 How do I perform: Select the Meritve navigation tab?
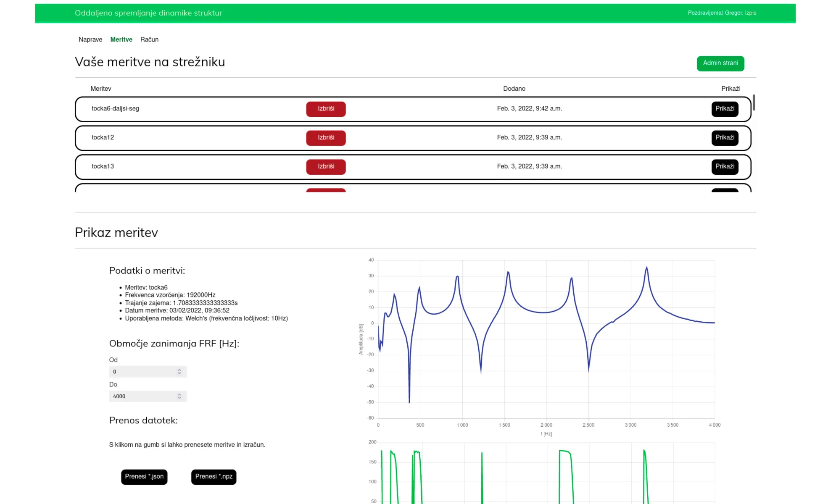(121, 39)
